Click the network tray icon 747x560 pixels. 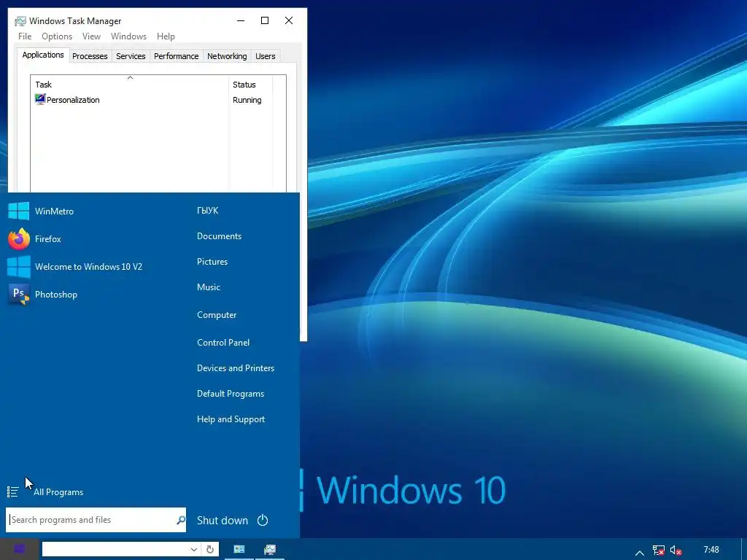coord(659,550)
